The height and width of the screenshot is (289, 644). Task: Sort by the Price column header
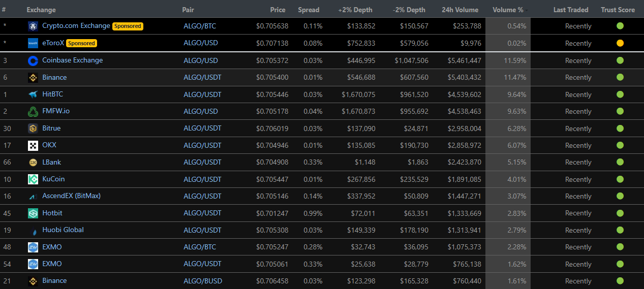tap(278, 10)
